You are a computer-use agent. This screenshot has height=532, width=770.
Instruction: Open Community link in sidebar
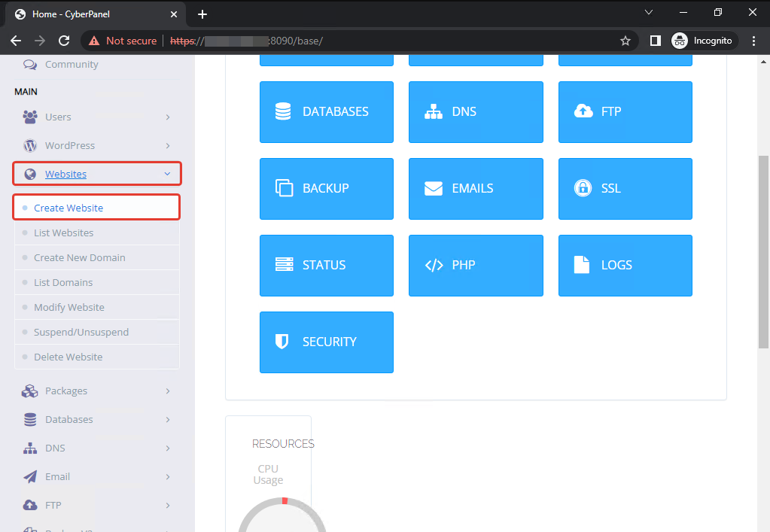coord(72,64)
